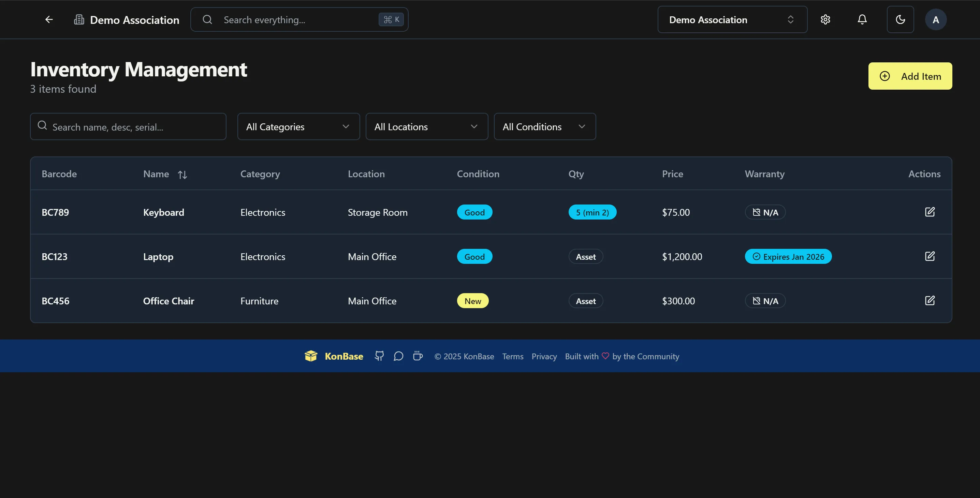The width and height of the screenshot is (980, 498).
Task: Click the Add Item button
Action: click(x=910, y=76)
